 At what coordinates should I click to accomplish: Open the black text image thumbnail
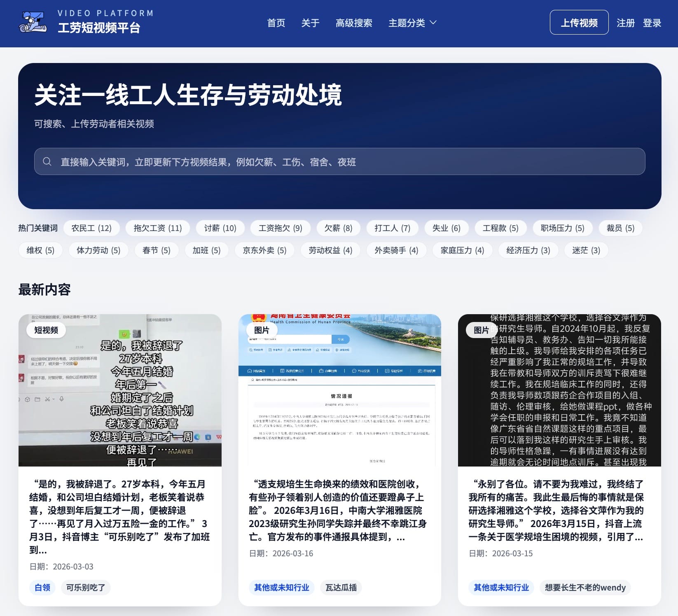(559, 390)
